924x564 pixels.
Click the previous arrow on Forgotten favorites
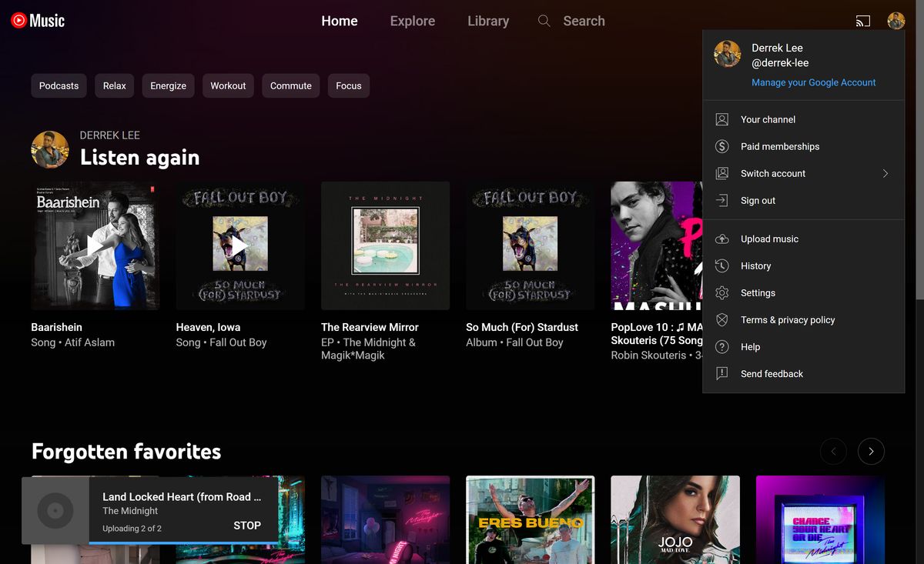click(x=833, y=451)
